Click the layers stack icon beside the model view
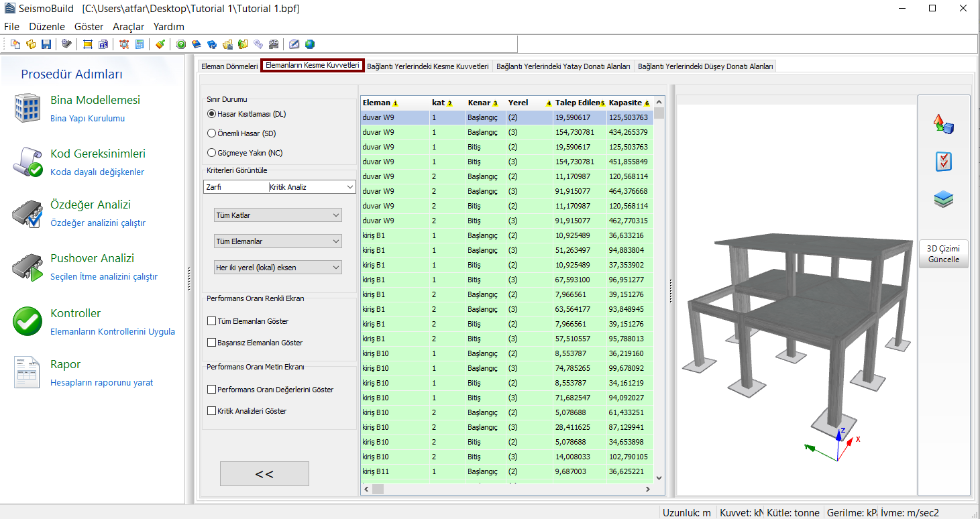This screenshot has width=980, height=519. point(943,199)
